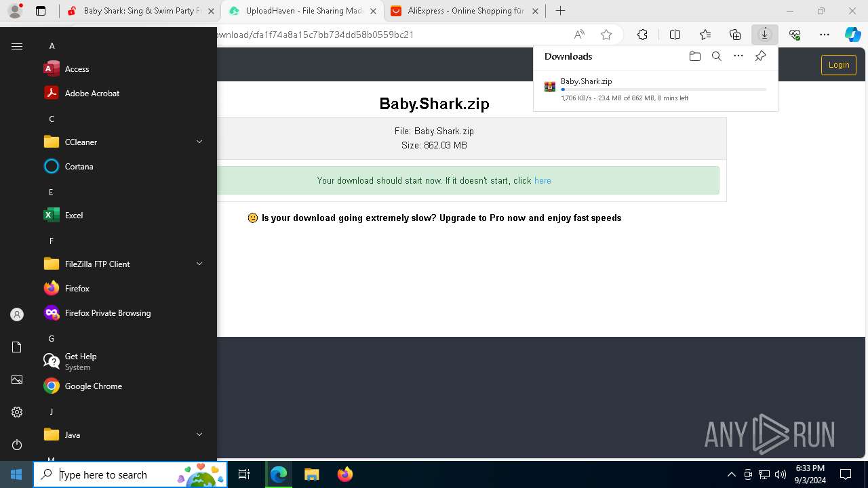
Task: Open Documents from the Start sidebar
Action: [17, 347]
